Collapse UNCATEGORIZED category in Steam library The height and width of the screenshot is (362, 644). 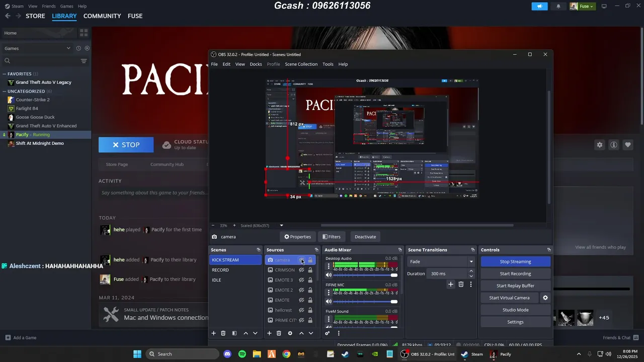4,92
